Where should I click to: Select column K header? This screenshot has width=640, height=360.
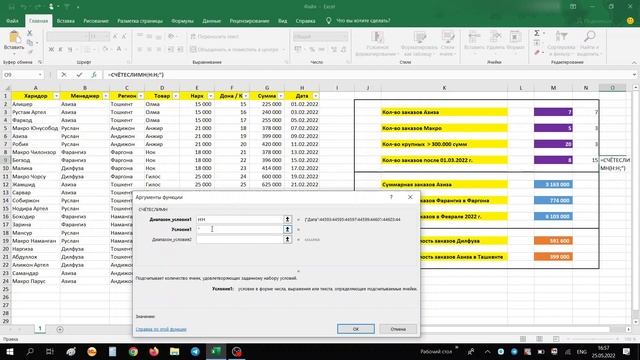point(444,88)
